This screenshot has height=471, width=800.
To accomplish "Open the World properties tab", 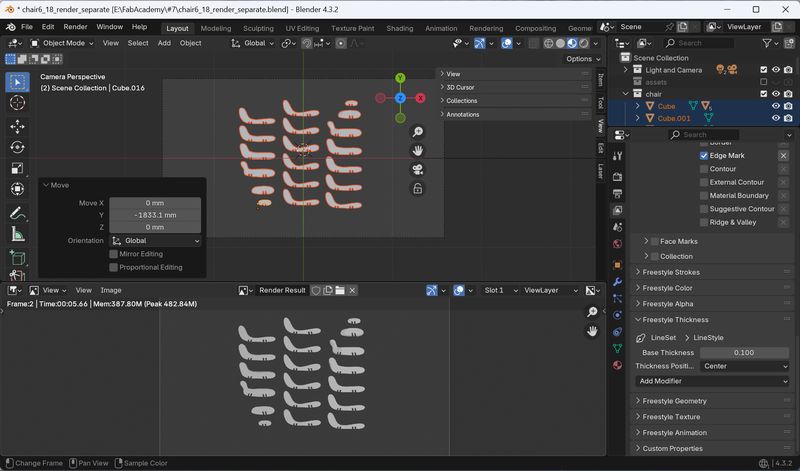I will pyautogui.click(x=617, y=243).
